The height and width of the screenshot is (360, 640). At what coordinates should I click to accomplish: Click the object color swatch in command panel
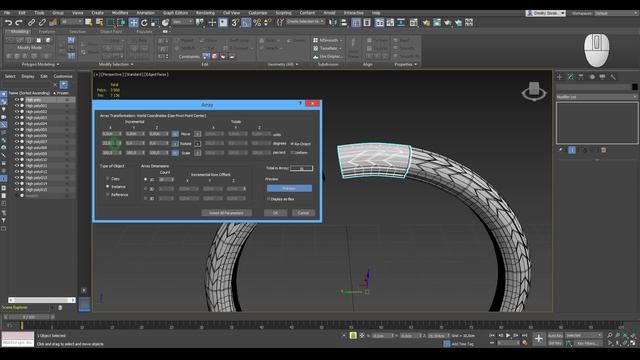[x=634, y=87]
